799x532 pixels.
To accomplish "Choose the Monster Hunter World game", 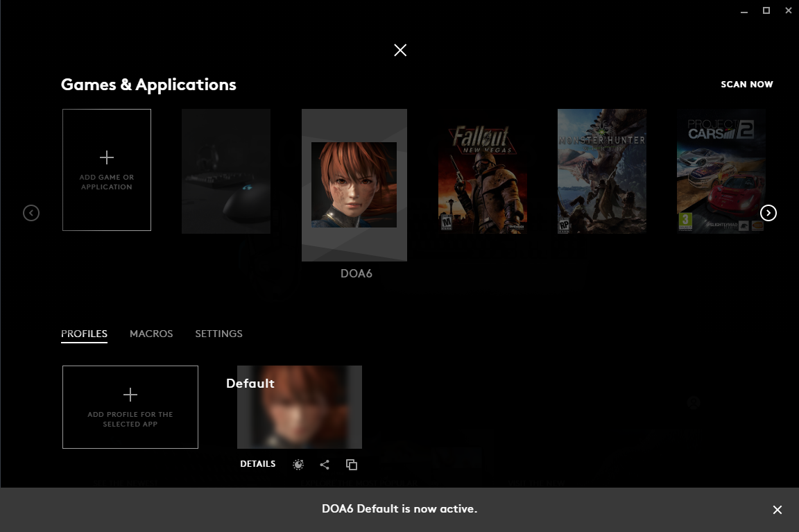I will click(x=602, y=171).
